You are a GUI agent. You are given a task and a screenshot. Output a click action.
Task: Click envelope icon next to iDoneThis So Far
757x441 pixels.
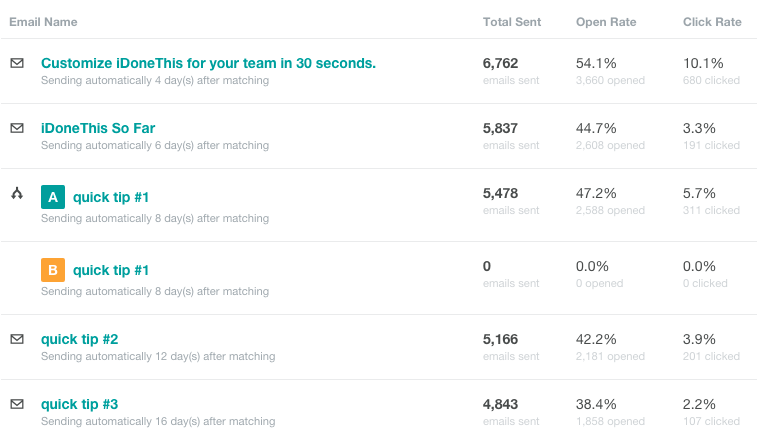click(x=17, y=128)
